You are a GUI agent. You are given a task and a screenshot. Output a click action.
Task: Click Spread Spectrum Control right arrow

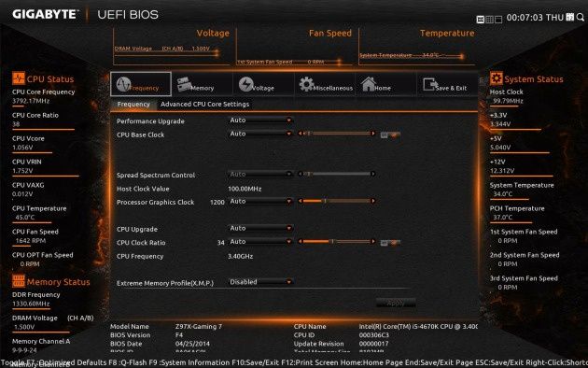(372, 174)
